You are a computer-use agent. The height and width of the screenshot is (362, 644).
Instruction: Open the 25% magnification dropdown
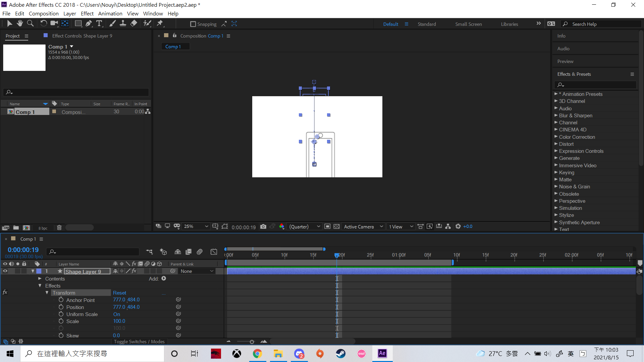[x=196, y=227]
